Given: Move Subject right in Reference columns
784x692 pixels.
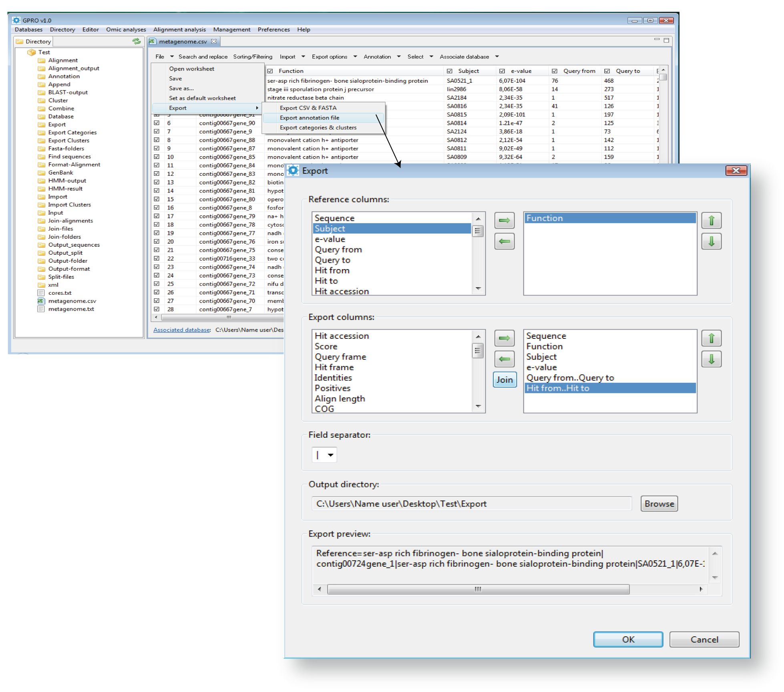Looking at the screenshot, I should point(504,221).
